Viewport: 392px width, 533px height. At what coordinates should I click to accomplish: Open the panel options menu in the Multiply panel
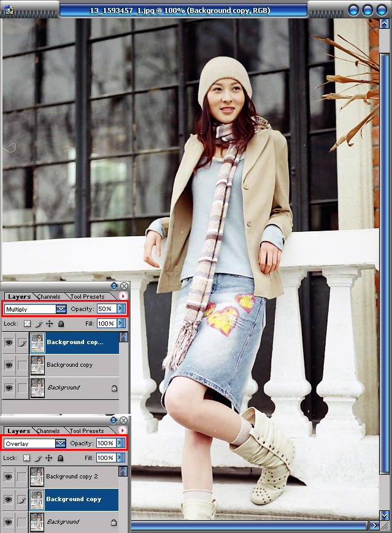click(123, 296)
